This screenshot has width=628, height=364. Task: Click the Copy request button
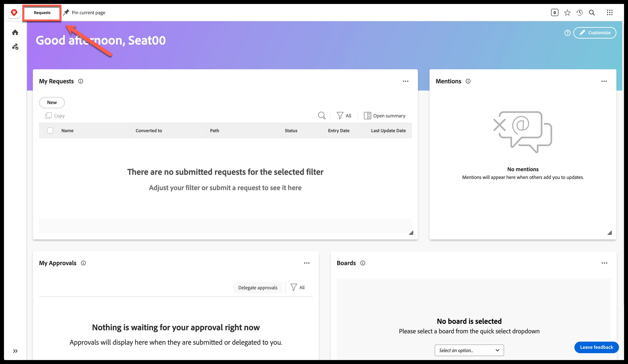[55, 116]
